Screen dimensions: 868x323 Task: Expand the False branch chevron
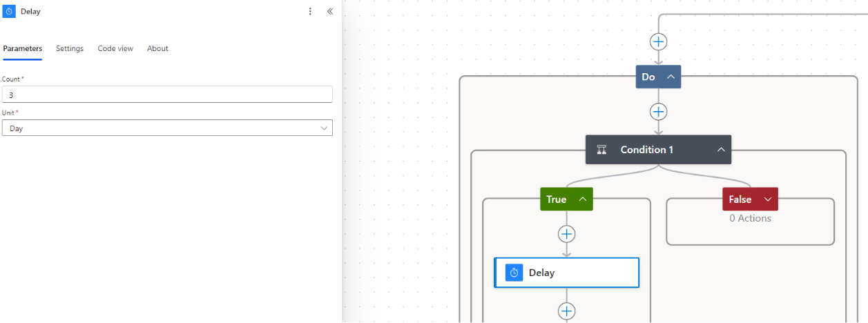767,199
